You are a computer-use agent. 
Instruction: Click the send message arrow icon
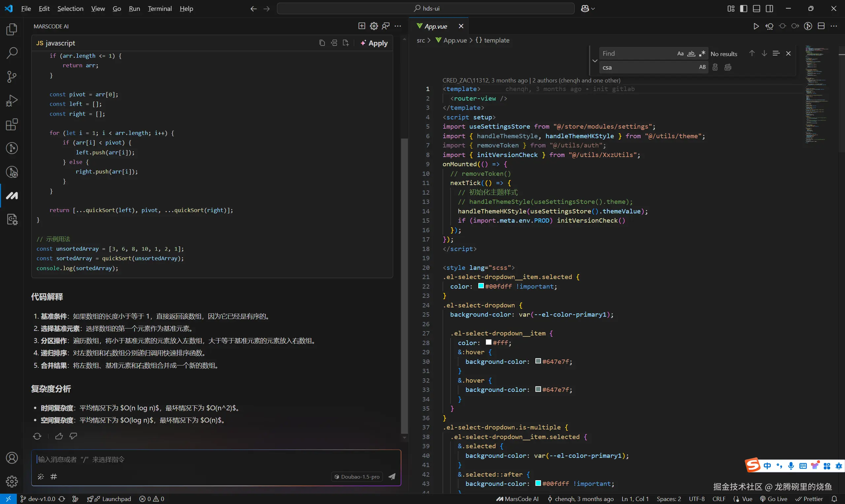[392, 477]
